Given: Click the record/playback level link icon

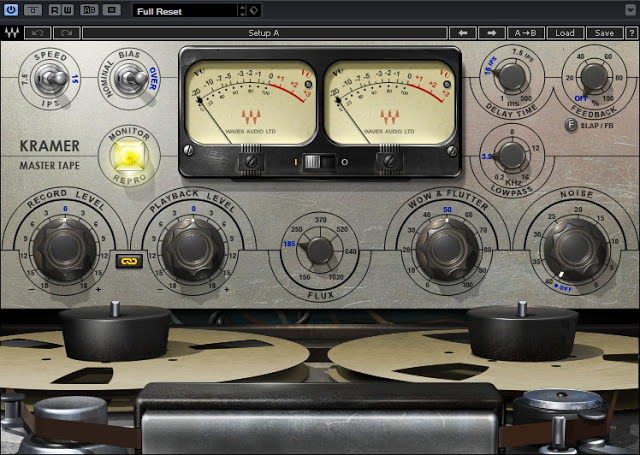Looking at the screenshot, I should (128, 260).
